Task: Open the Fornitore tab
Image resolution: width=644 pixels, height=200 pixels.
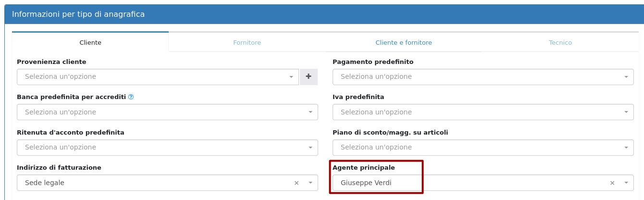Action: pyautogui.click(x=247, y=42)
